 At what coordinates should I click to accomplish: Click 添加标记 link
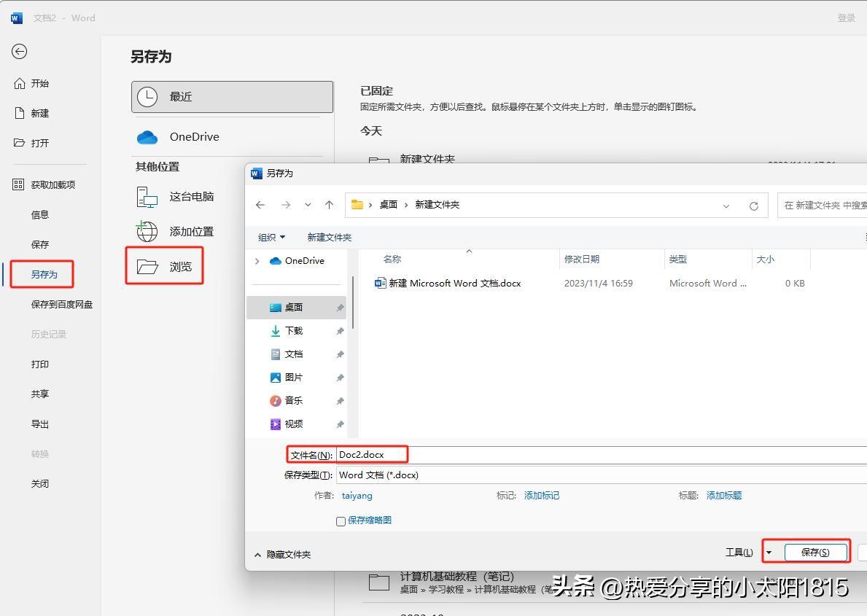pyautogui.click(x=542, y=496)
